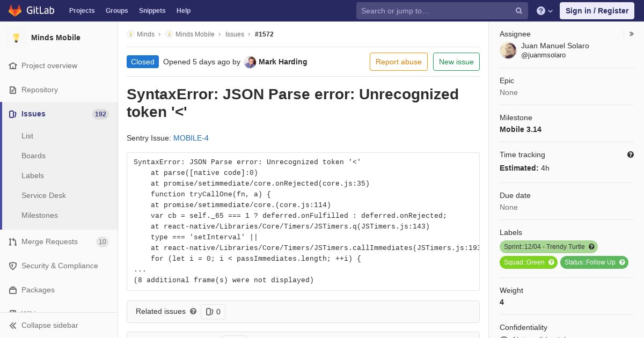
Task: Open the Minds Mobile project title in sidebar
Action: [56, 38]
